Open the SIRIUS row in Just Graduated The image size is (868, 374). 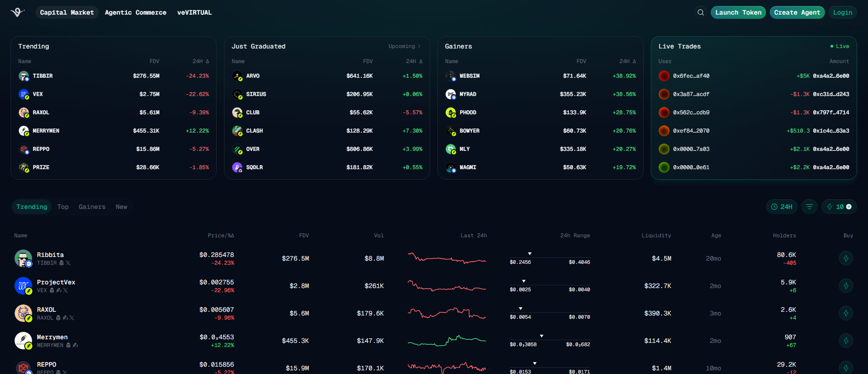(x=327, y=94)
